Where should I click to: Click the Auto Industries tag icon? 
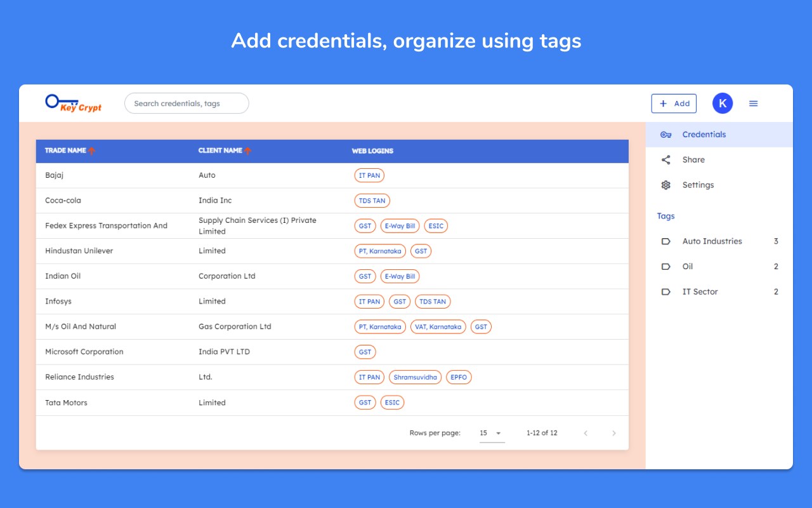click(666, 241)
